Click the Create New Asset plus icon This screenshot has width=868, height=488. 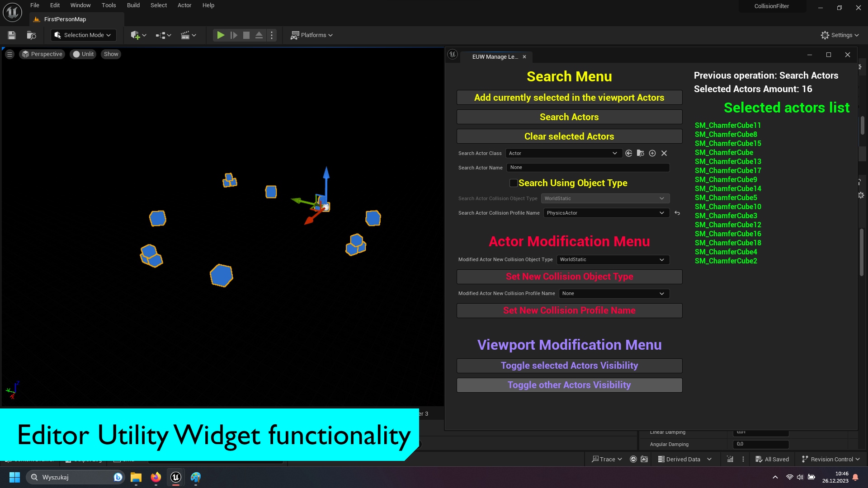coord(653,153)
